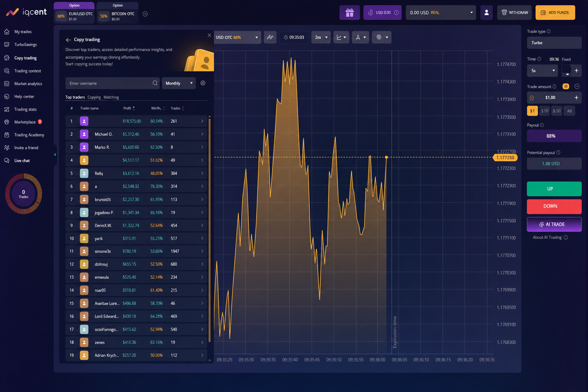This screenshot has height=392, width=588.
Task: Open the chart type dropdown
Action: pos(341,37)
